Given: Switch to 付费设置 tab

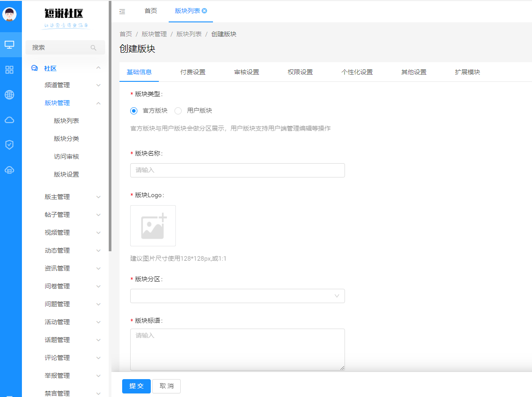Looking at the screenshot, I should click(193, 72).
